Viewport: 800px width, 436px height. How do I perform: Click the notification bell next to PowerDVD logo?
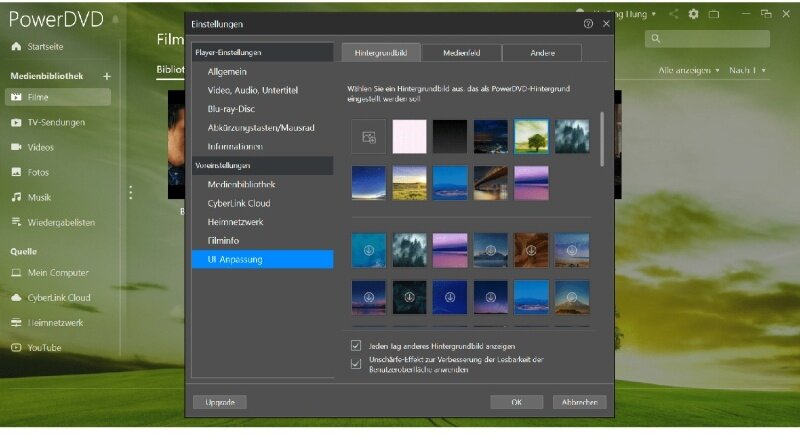pyautogui.click(x=116, y=19)
